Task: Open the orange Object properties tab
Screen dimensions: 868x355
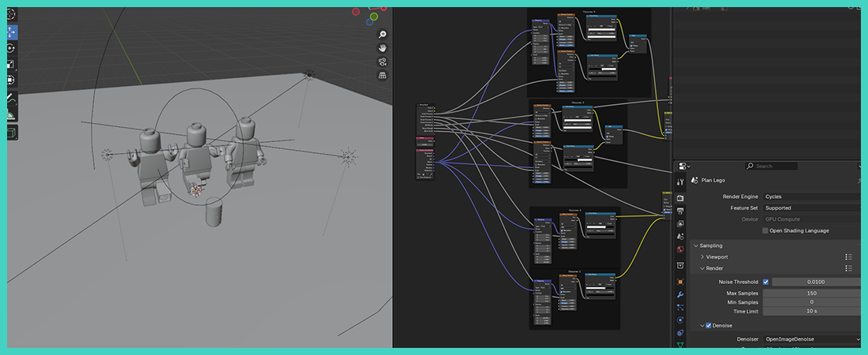Action: point(680,282)
